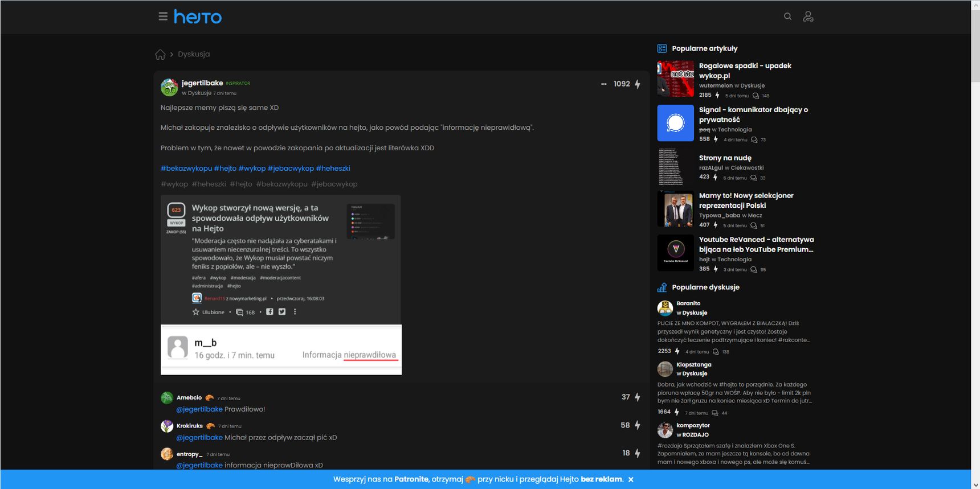
Task: Open the search magnifier icon
Action: point(787,17)
